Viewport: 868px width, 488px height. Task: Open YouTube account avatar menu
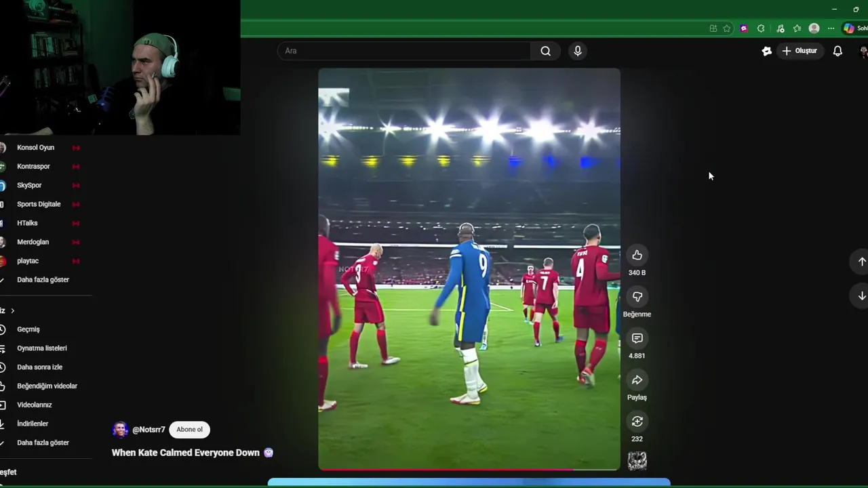(863, 51)
